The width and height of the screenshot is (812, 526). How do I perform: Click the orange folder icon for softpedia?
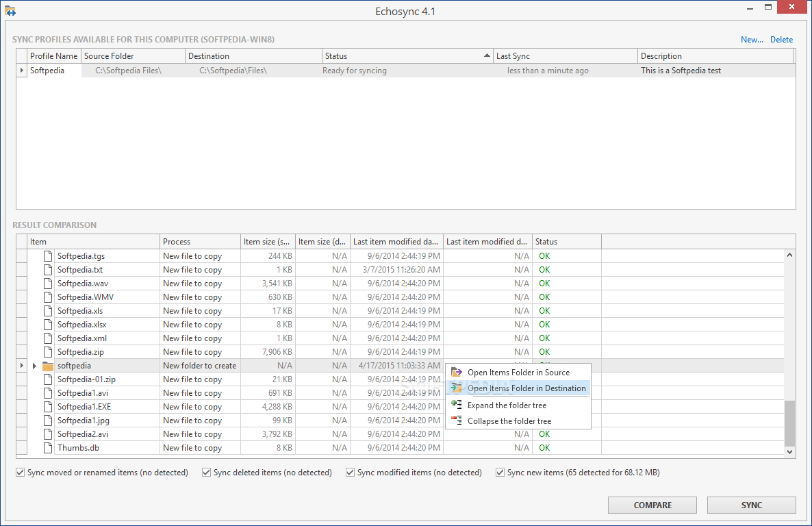48,366
